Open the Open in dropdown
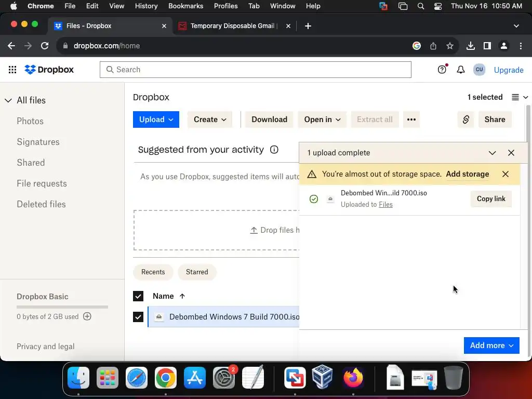Viewport: 532px width, 399px height. pyautogui.click(x=322, y=119)
